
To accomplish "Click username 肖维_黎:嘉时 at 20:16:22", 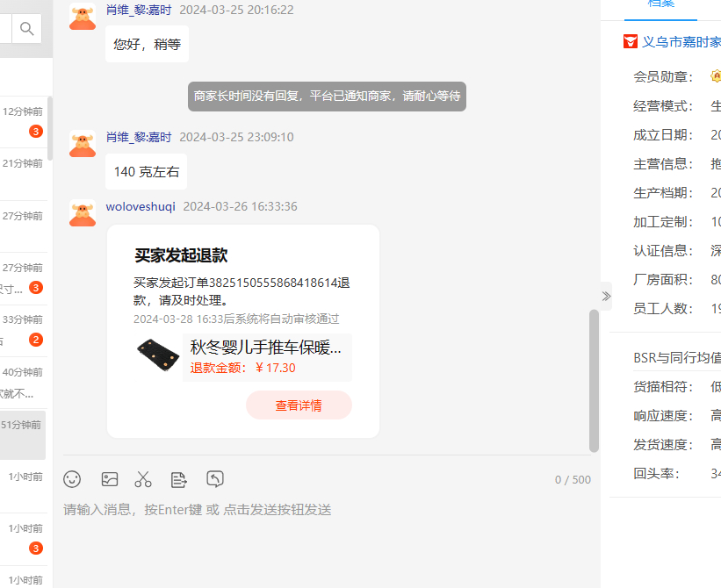I will click(139, 10).
